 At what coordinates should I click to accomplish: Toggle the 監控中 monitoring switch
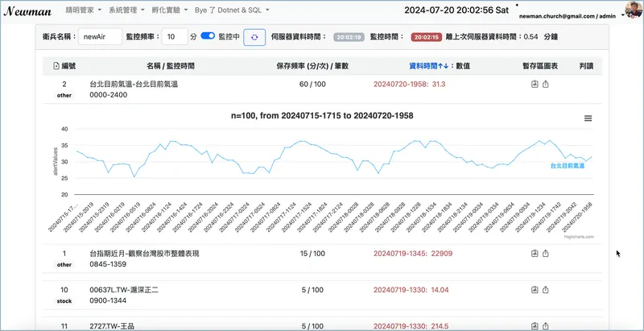point(208,36)
